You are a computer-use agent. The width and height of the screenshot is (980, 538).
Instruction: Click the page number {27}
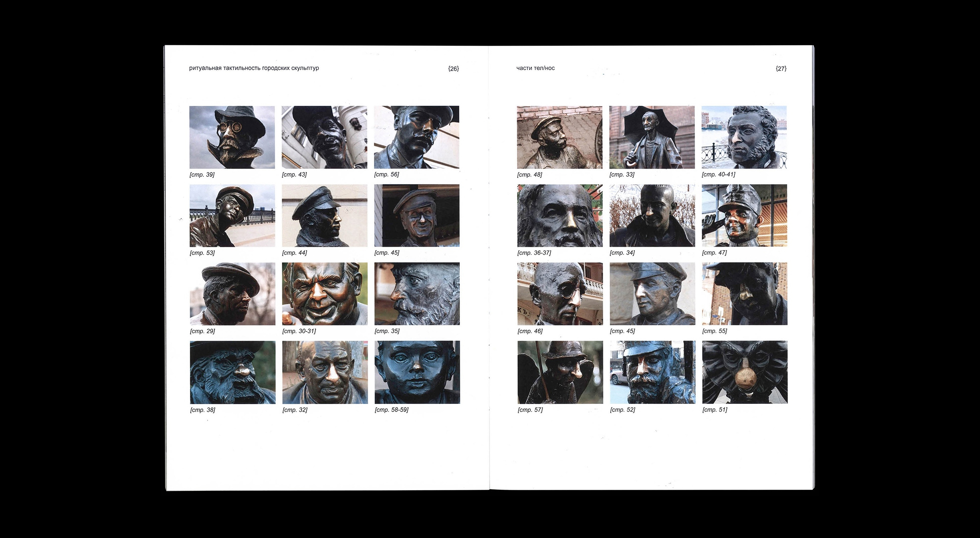pyautogui.click(x=781, y=69)
